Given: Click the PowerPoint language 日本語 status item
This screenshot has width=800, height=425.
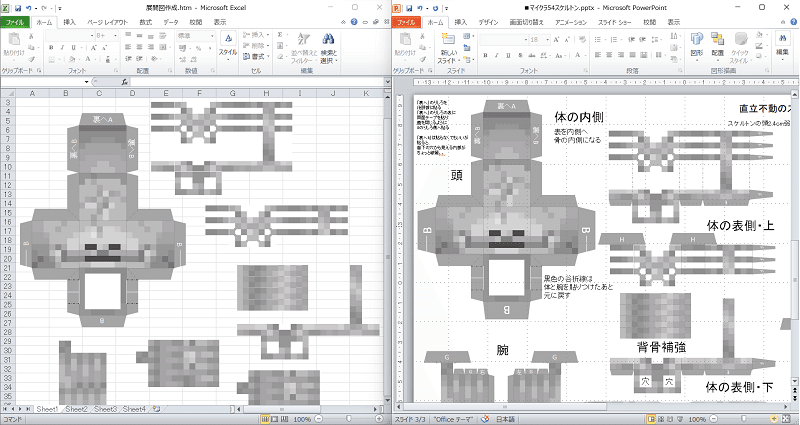Looking at the screenshot, I should 505,419.
